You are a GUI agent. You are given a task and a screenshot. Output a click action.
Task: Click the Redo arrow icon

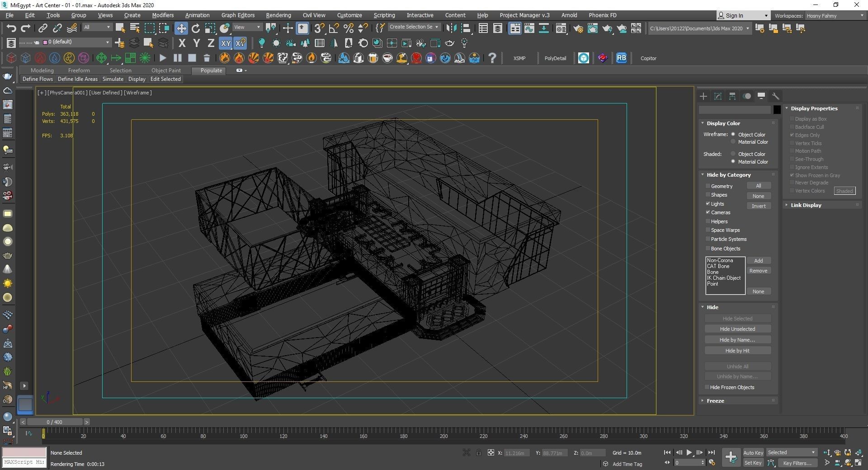point(26,28)
